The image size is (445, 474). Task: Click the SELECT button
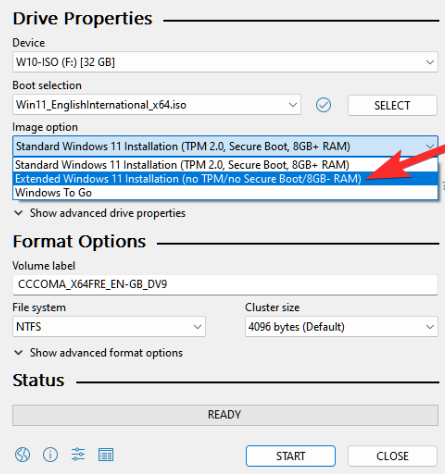pyautogui.click(x=392, y=106)
